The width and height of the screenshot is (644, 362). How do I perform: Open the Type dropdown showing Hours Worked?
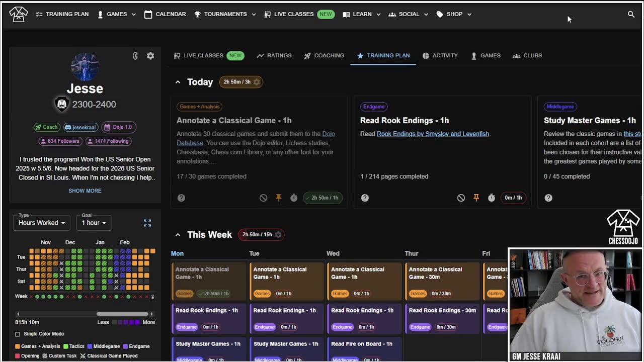(x=41, y=223)
